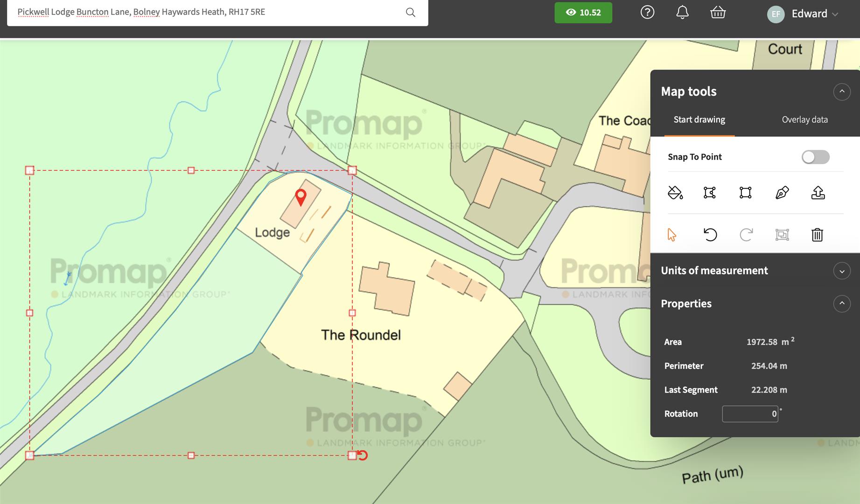The image size is (860, 504).
Task: Click the perimeter value 254.04 m
Action: coord(769,366)
